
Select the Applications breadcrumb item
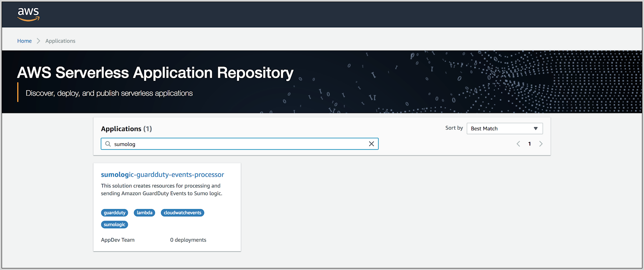pyautogui.click(x=60, y=41)
